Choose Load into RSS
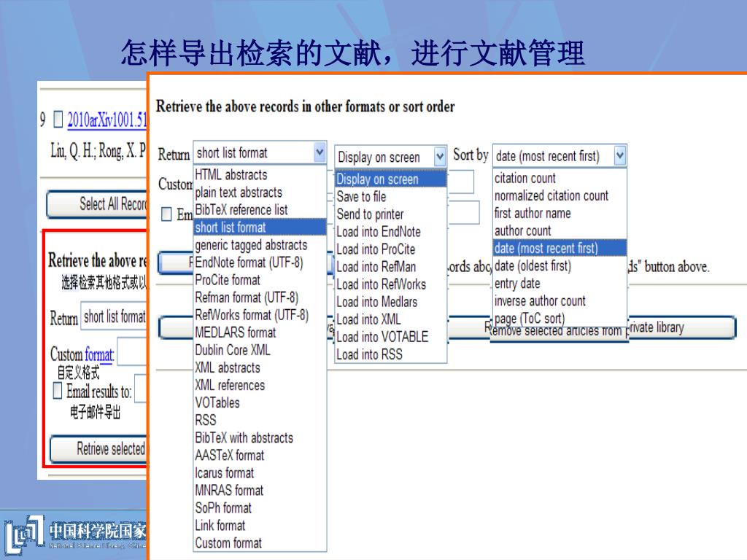 pyautogui.click(x=391, y=355)
